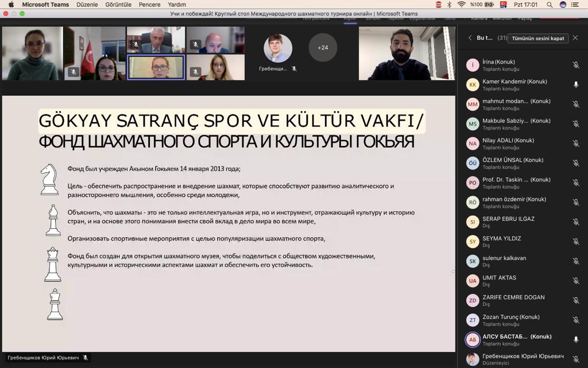This screenshot has height=368, width=588.
Task: Open the Bluetooth menu bar icon
Action: click(x=449, y=5)
